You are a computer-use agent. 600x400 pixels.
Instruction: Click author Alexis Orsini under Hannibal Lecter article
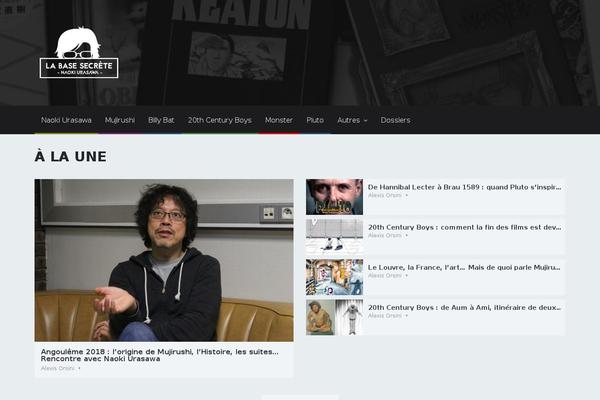point(385,195)
